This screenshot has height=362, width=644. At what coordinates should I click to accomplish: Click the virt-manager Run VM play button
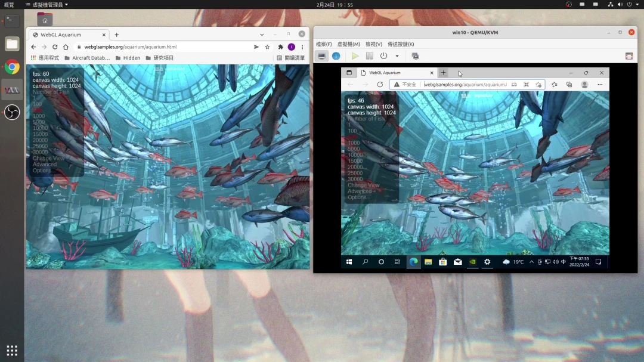pyautogui.click(x=355, y=56)
